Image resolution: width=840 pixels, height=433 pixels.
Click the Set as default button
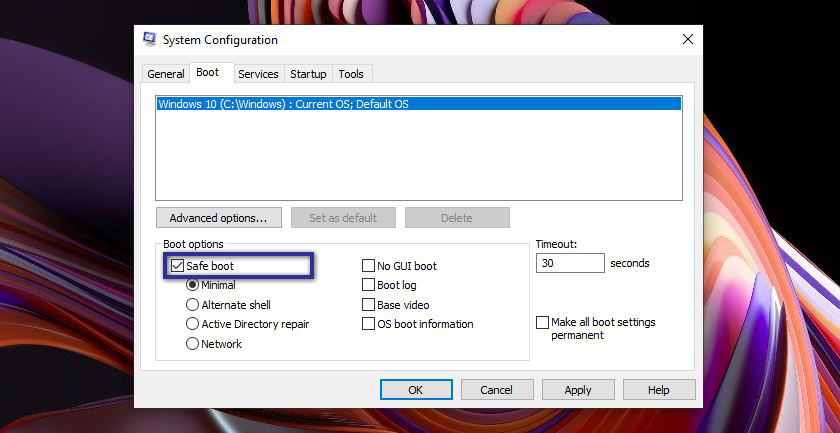coord(343,218)
